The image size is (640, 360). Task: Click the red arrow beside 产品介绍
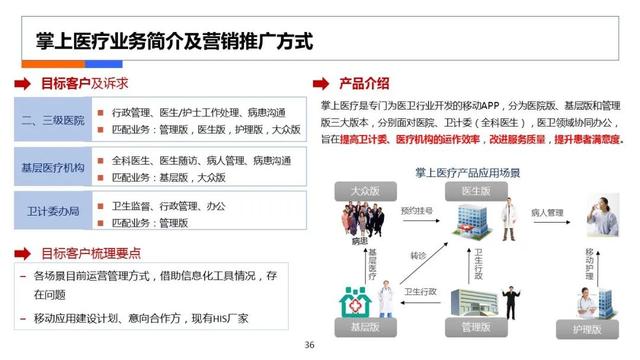coord(321,84)
